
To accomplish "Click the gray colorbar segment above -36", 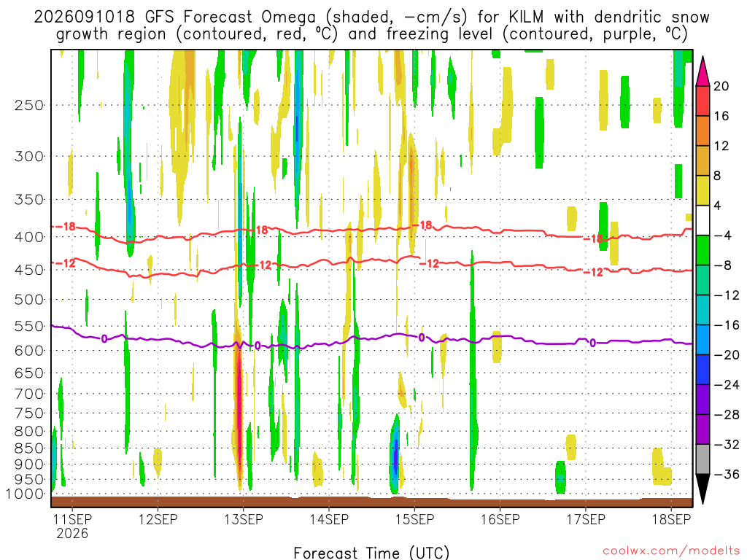I will pyautogui.click(x=703, y=459).
